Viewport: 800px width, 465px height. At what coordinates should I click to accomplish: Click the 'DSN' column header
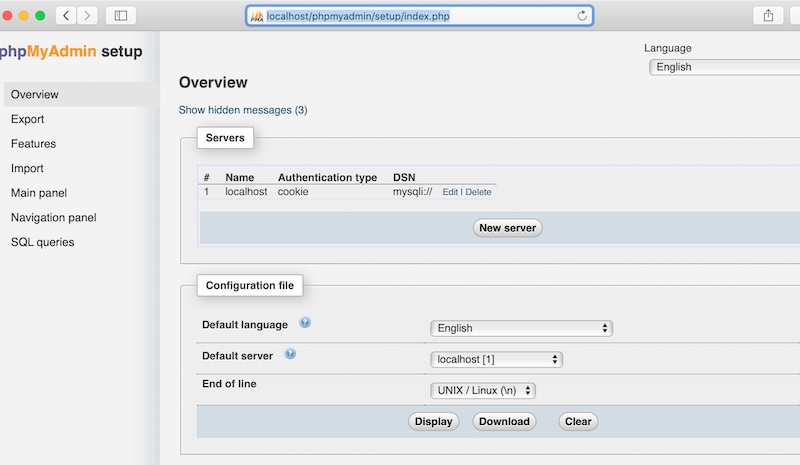point(404,177)
